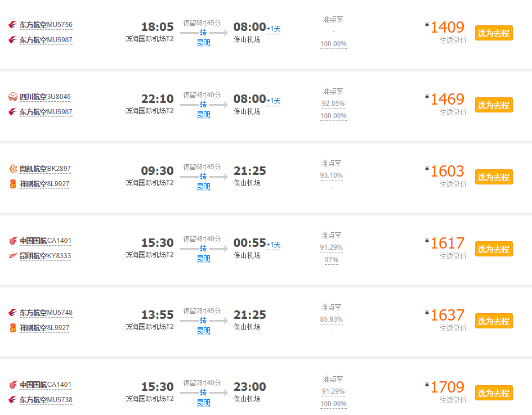Open flight details for 昆明航空KY8333
The image size is (532, 415).
click(45, 256)
